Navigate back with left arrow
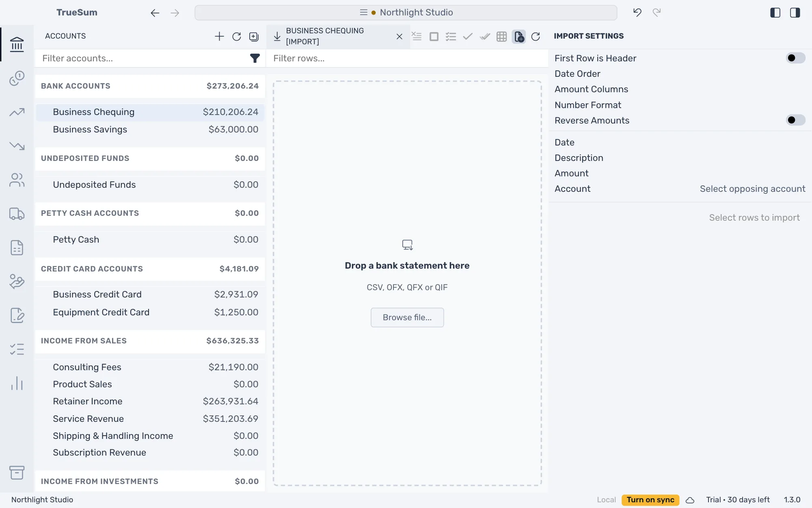The image size is (812, 508). [155, 13]
